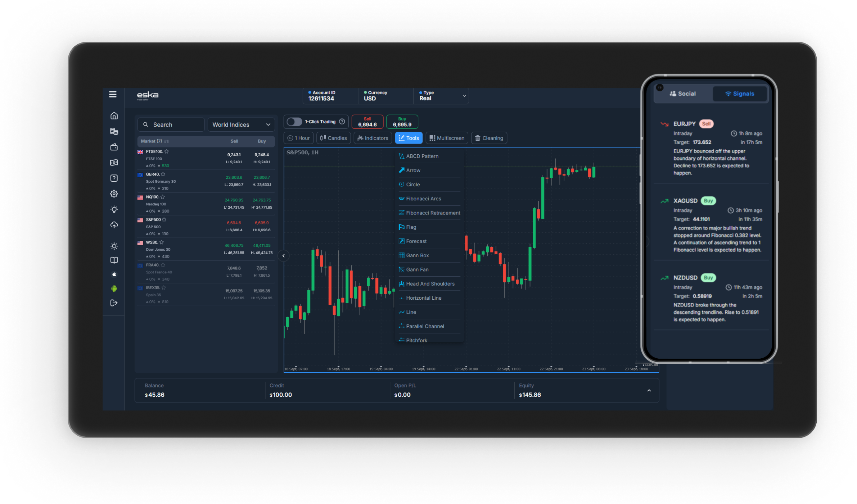Toggle 1-Click Trading switch

[294, 122]
